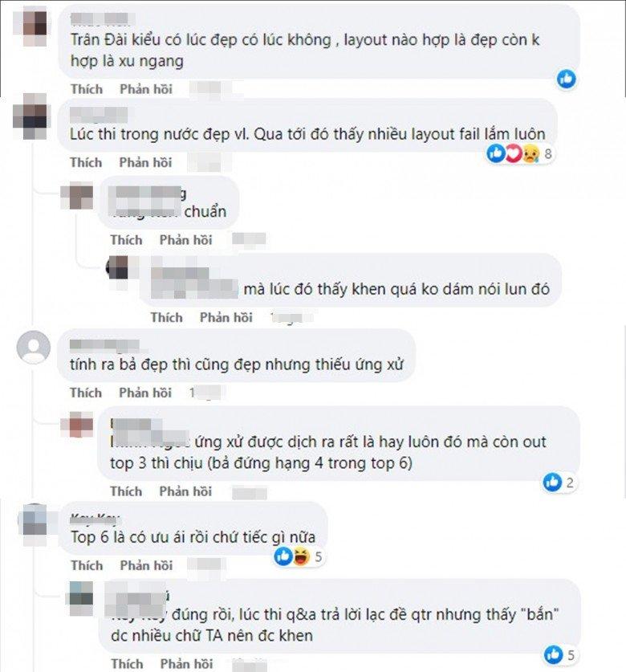Reply to 'Lúc thi trong nước đẹp' comment
The height and width of the screenshot is (672, 626).
tap(145, 162)
